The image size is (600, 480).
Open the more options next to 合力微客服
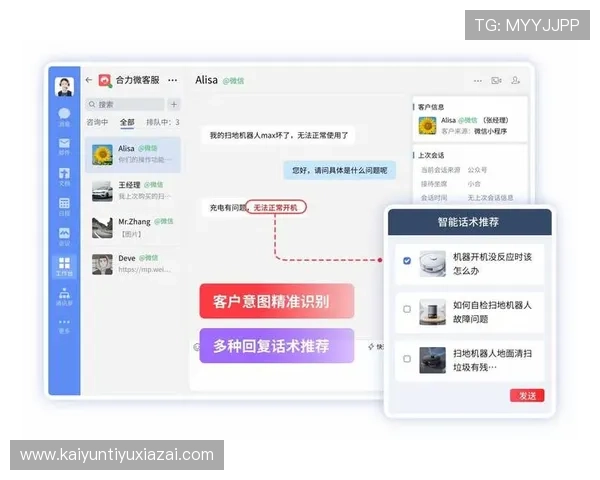(173, 80)
